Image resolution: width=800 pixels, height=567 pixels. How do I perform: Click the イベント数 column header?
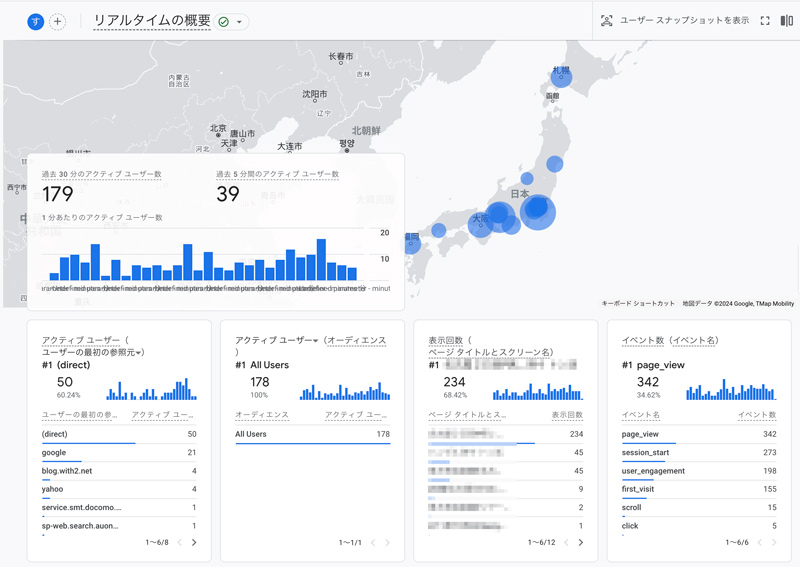757,415
